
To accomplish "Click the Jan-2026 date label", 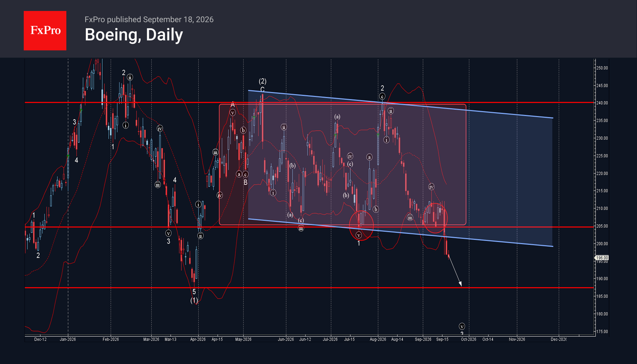I will pos(68,339).
